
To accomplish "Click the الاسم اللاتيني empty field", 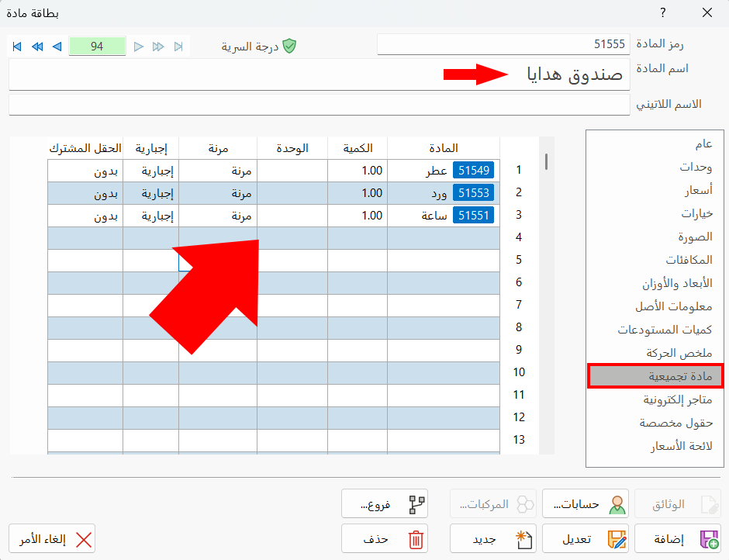I will pyautogui.click(x=320, y=105).
